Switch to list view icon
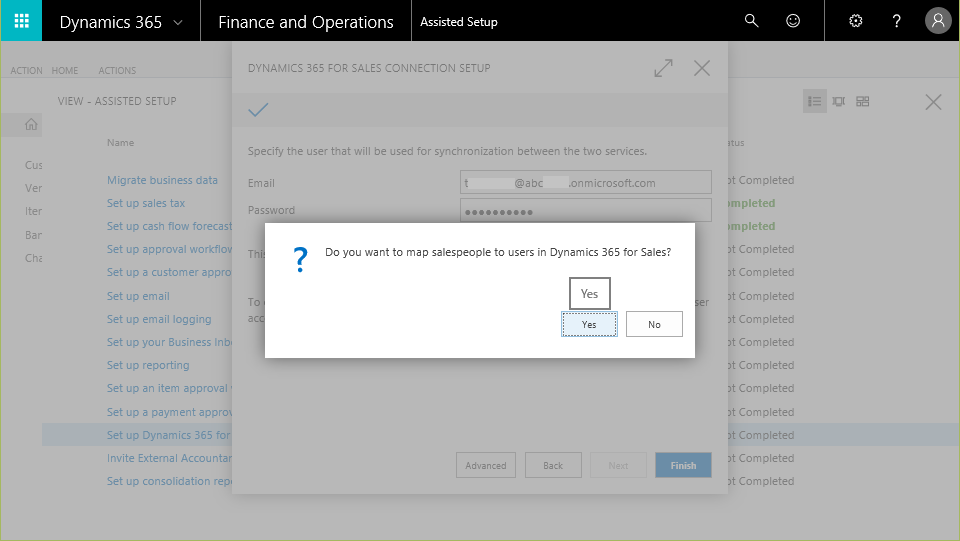This screenshot has height=541, width=960. pyautogui.click(x=814, y=102)
